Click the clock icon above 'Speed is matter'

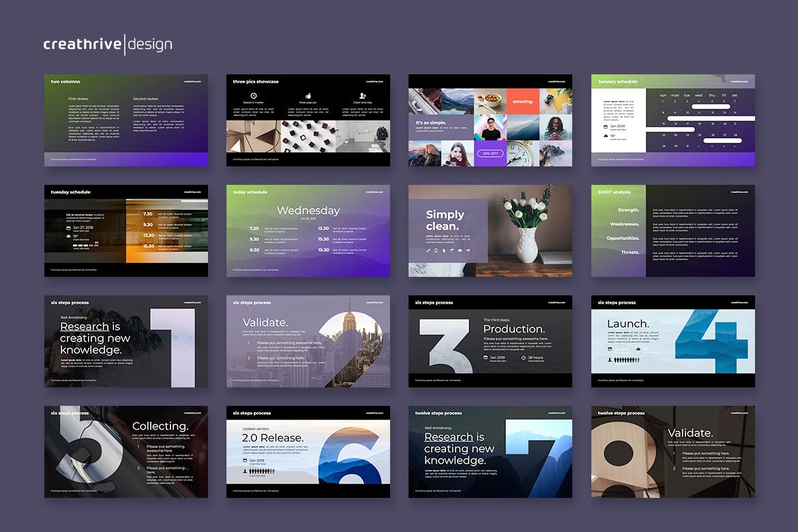(x=254, y=96)
